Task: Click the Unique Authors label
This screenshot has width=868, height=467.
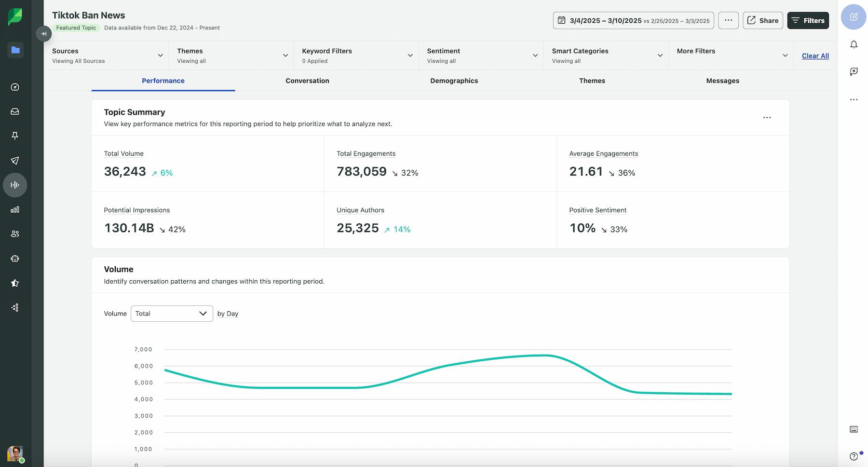Action: 360,210
